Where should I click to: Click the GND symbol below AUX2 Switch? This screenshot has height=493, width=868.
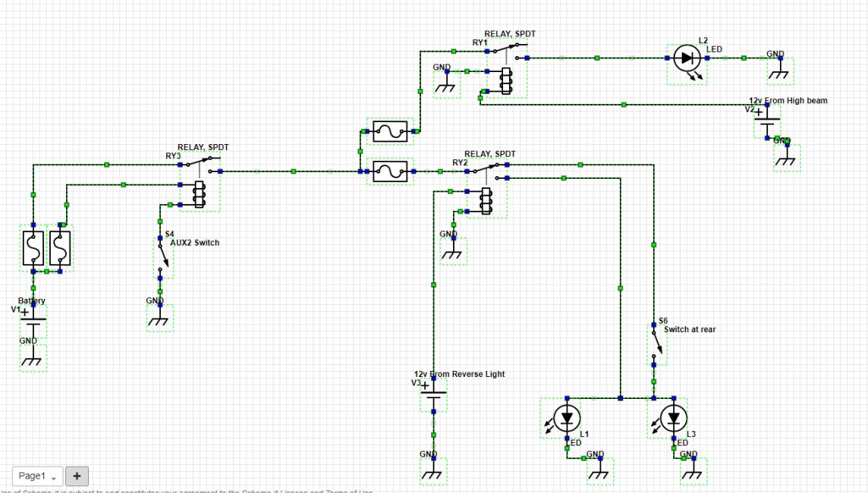[x=159, y=317]
